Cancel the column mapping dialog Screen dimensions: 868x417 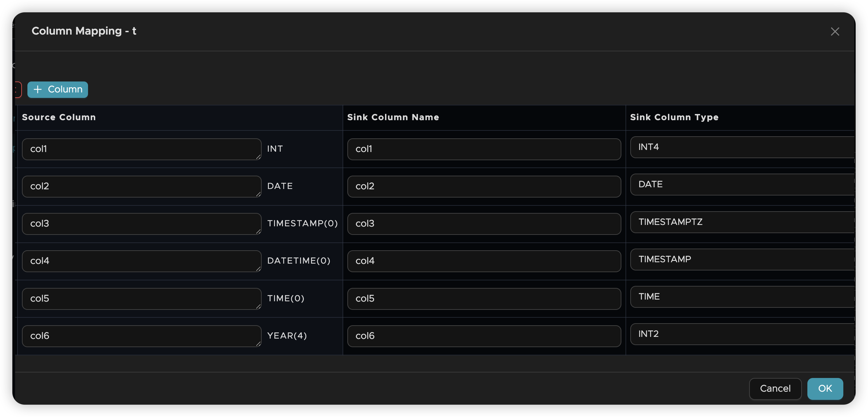point(775,388)
